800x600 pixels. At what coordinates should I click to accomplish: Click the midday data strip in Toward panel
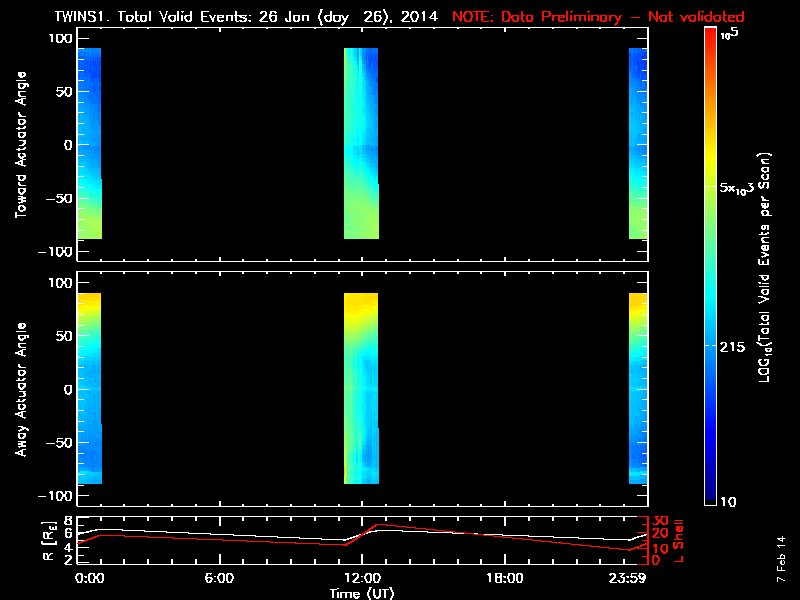tap(361, 144)
